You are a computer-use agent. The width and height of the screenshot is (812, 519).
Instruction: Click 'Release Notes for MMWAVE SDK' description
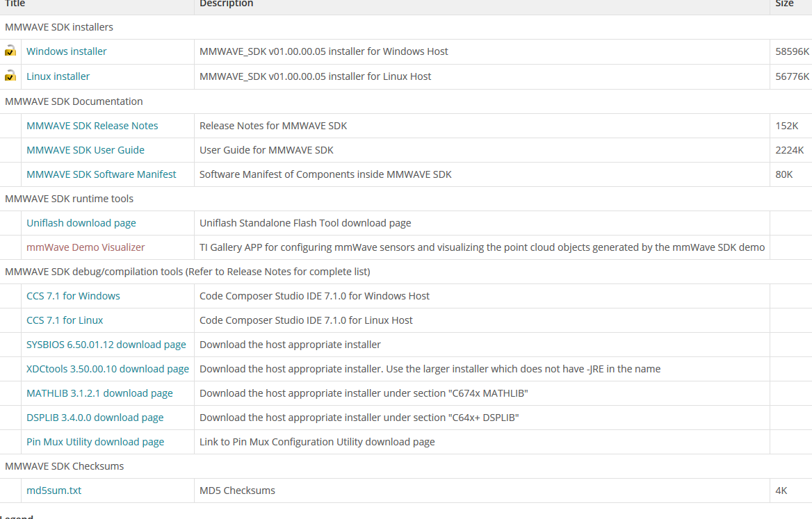[273, 126]
